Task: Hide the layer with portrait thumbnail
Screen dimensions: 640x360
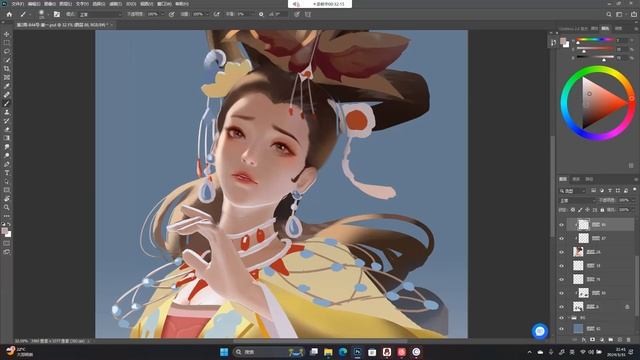Action: tap(561, 252)
